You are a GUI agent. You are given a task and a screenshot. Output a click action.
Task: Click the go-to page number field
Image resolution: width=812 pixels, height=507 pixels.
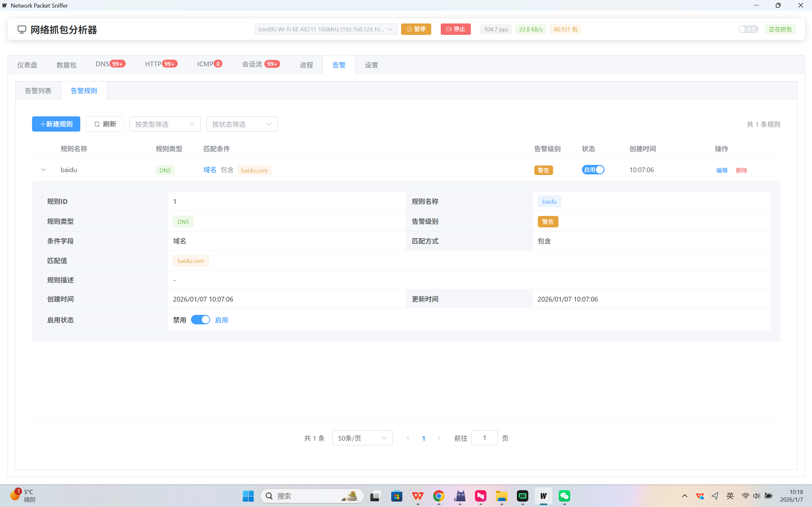click(484, 438)
